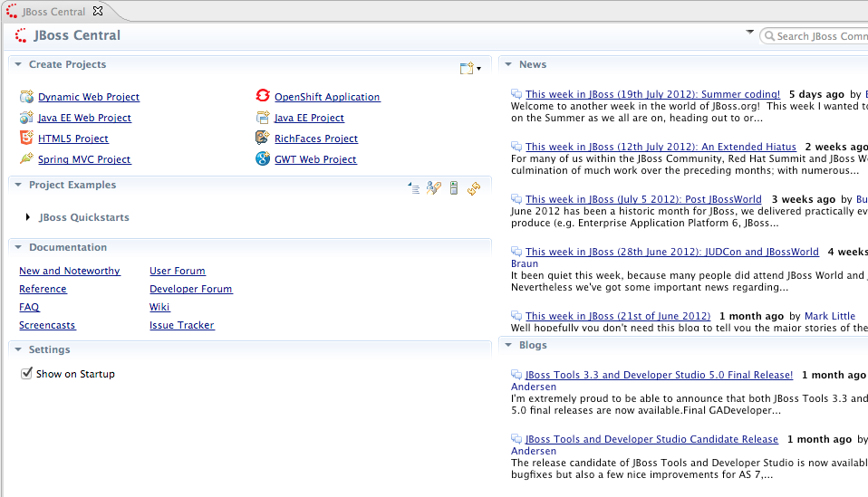Close the JBoss Central tab

click(98, 11)
